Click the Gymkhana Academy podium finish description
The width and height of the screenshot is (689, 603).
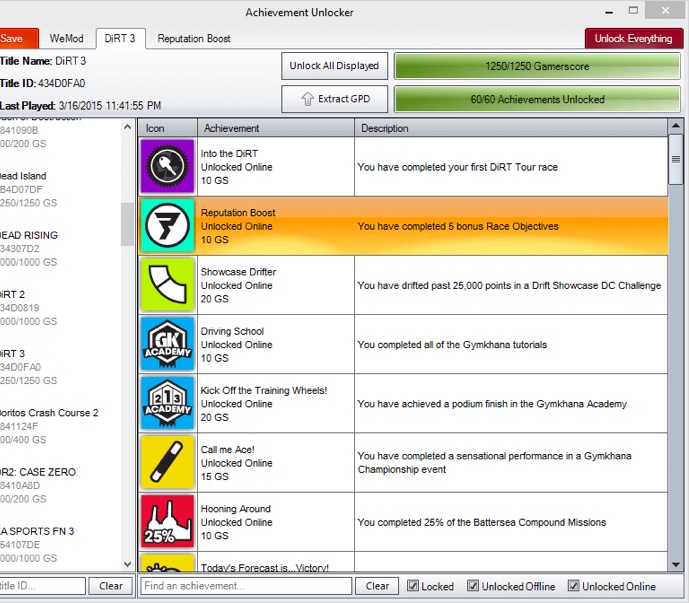(492, 404)
